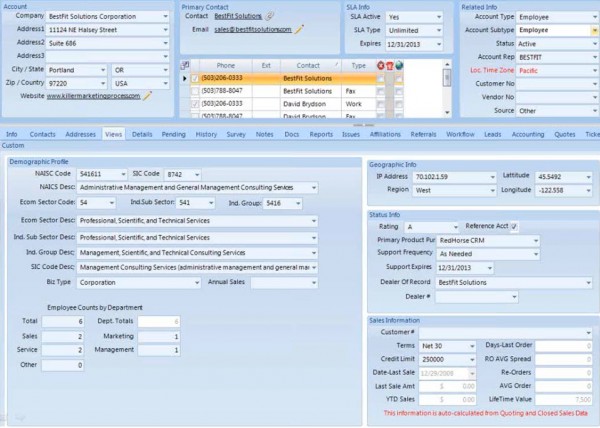Sort by the Type column header
Screen dimensions: 600x428
pyautogui.click(x=359, y=65)
